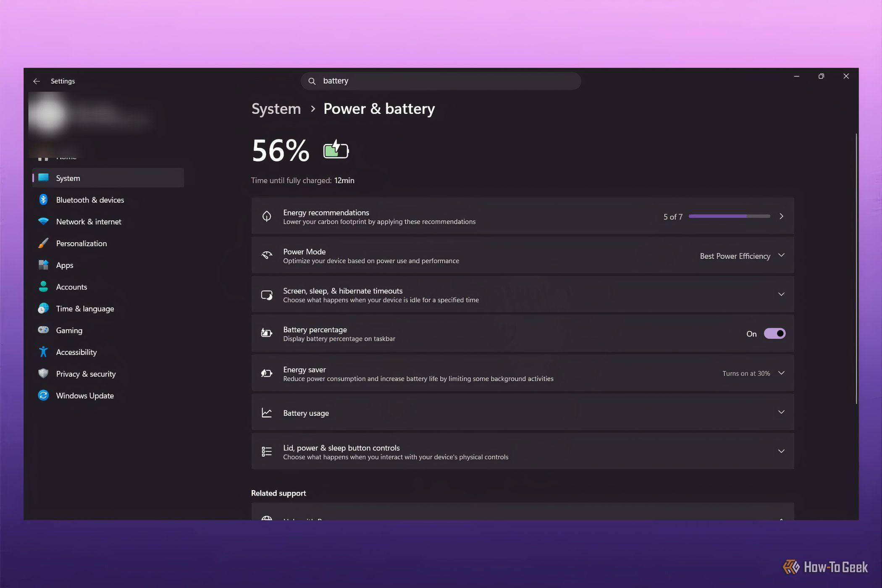882x588 pixels.
Task: Click the Energy recommendations progress bar
Action: (729, 216)
